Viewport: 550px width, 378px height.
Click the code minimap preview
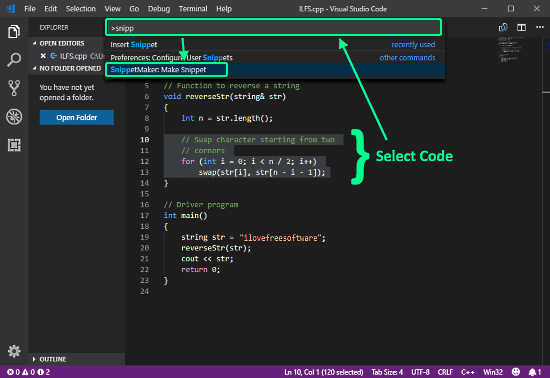point(511,49)
